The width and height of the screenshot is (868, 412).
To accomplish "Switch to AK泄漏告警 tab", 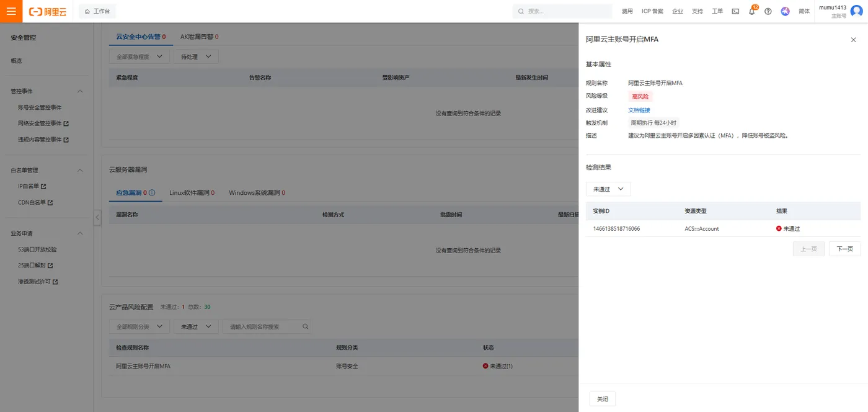I will coord(199,37).
